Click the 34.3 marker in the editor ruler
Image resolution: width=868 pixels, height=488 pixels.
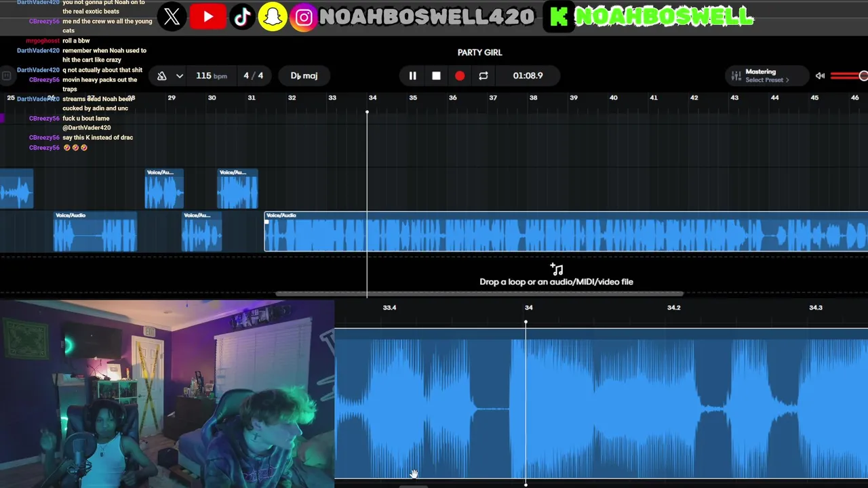point(816,308)
